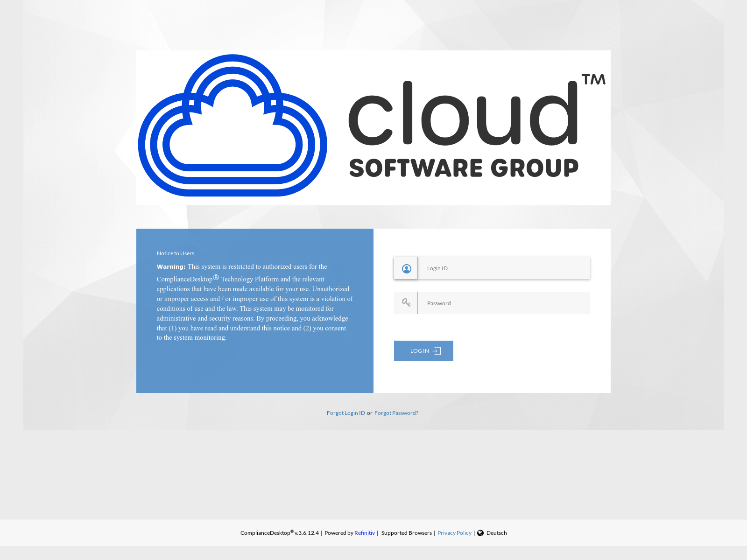Open the Privacy Policy link

click(454, 533)
